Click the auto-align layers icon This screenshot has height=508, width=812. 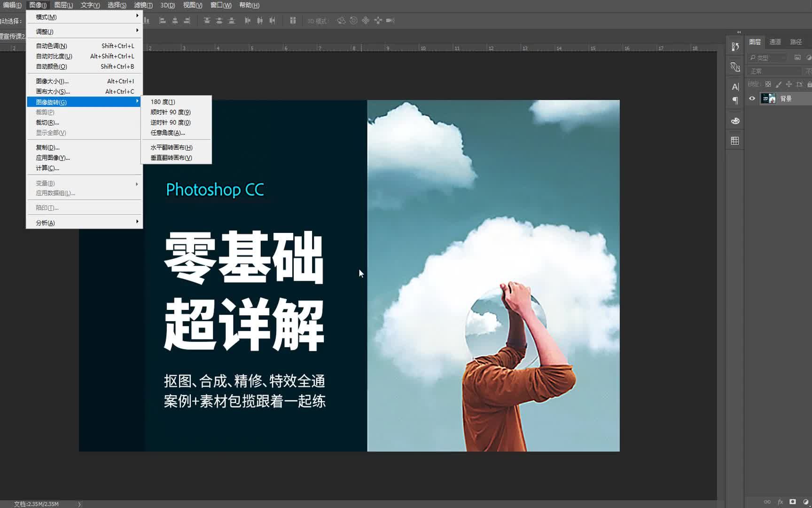(293, 21)
